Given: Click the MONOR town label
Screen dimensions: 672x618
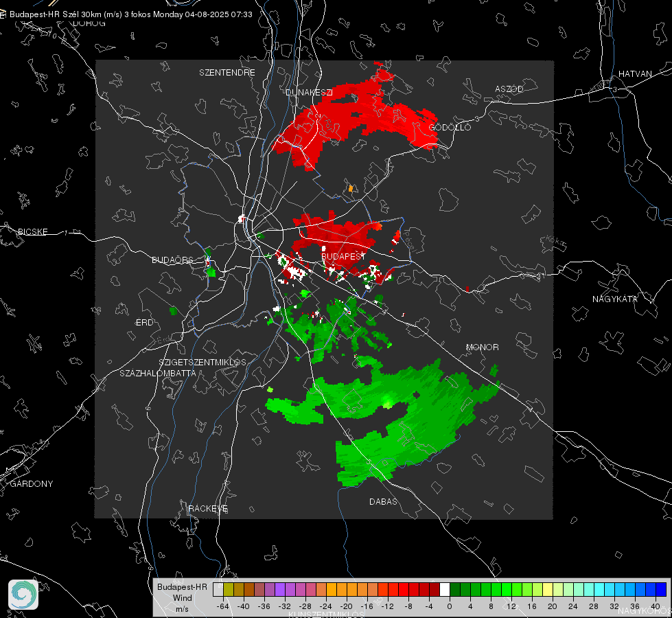Looking at the screenshot, I should pyautogui.click(x=483, y=347).
